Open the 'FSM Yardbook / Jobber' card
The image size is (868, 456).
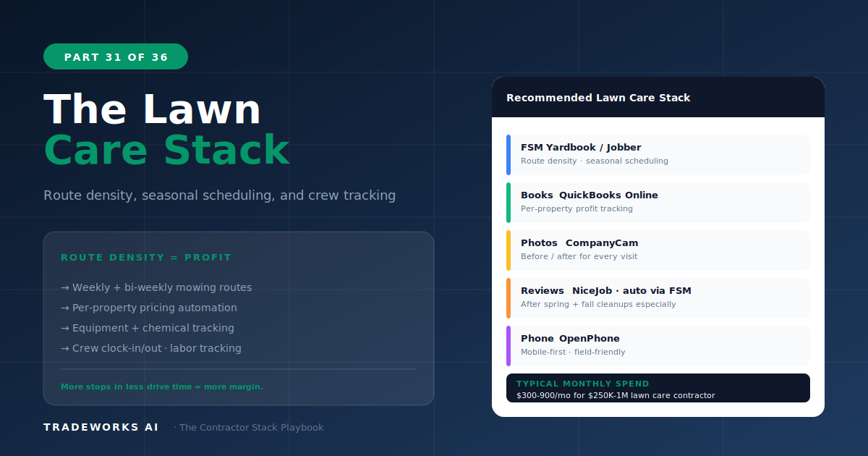point(658,154)
